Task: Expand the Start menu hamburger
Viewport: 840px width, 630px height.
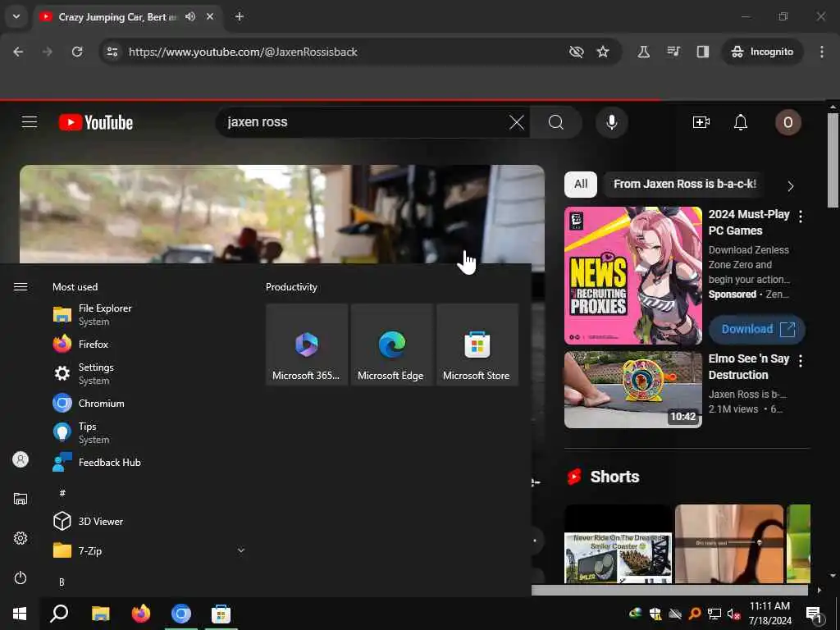Action: 21,287
